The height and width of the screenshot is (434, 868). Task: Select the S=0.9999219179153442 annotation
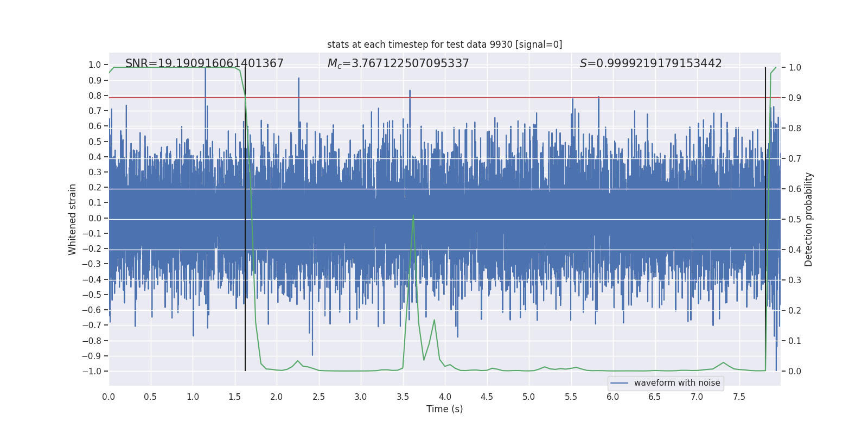(x=651, y=63)
